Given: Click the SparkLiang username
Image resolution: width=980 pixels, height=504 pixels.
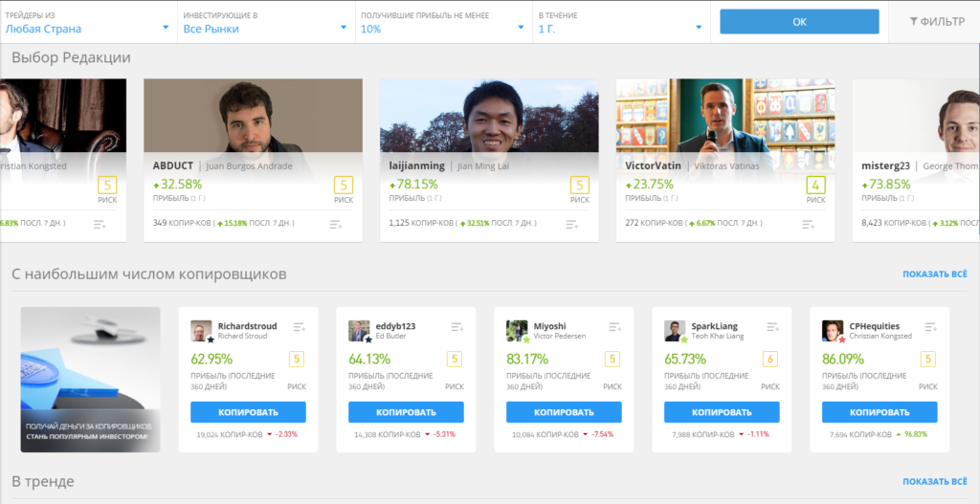Looking at the screenshot, I should pyautogui.click(x=714, y=326).
